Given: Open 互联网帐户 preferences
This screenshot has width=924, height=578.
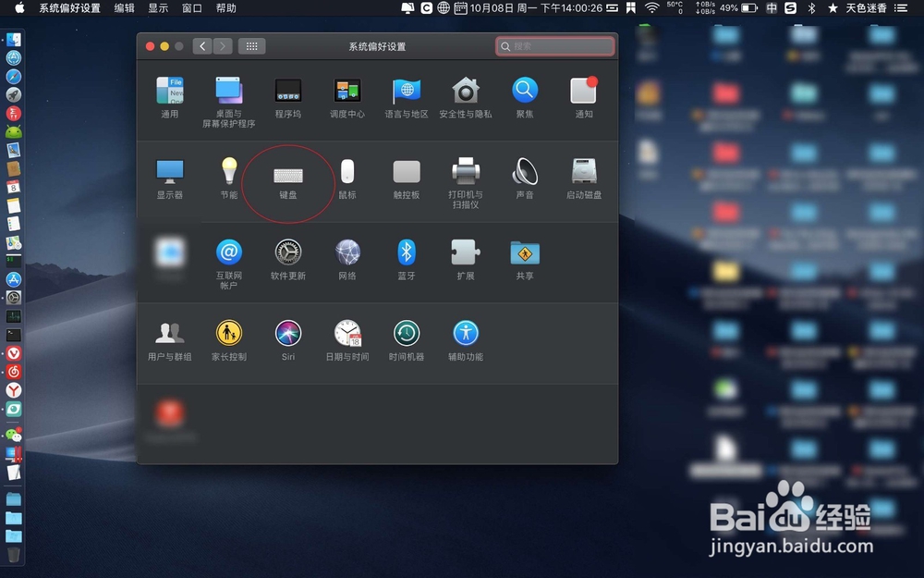Looking at the screenshot, I should pyautogui.click(x=228, y=264).
